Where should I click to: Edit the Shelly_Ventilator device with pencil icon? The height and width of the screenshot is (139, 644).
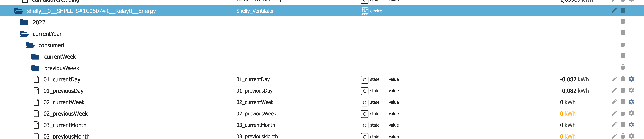coord(614,11)
